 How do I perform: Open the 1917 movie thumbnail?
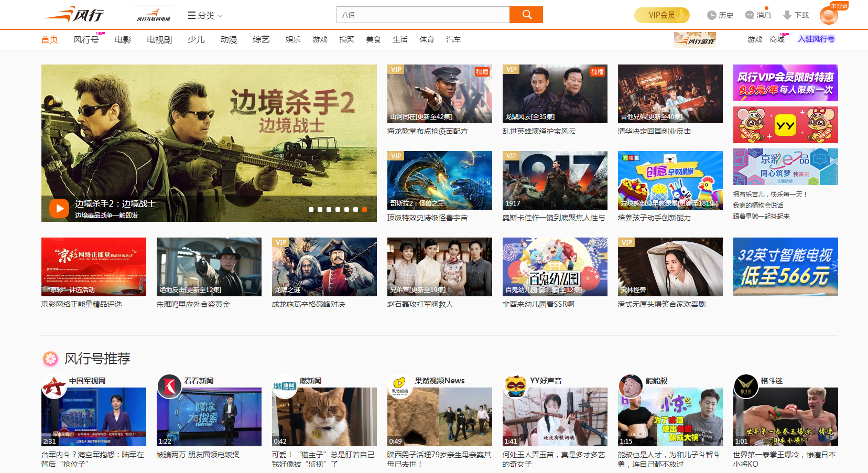pos(555,180)
